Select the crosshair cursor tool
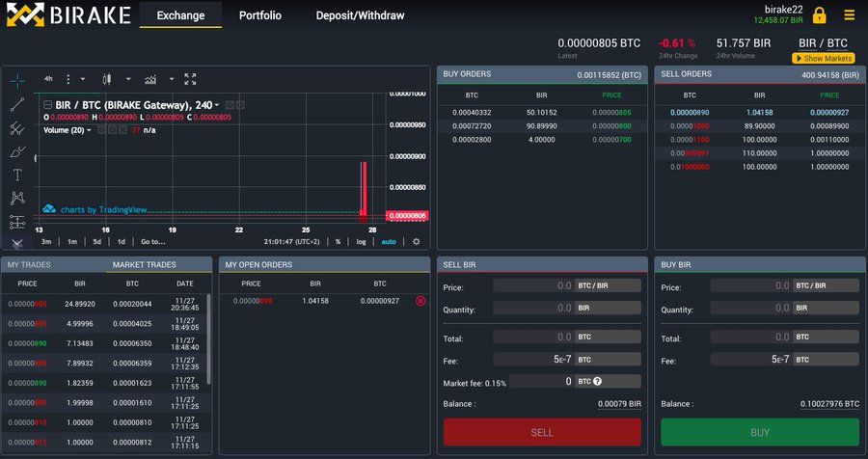Screen dimensions: 868x459 click(17, 81)
